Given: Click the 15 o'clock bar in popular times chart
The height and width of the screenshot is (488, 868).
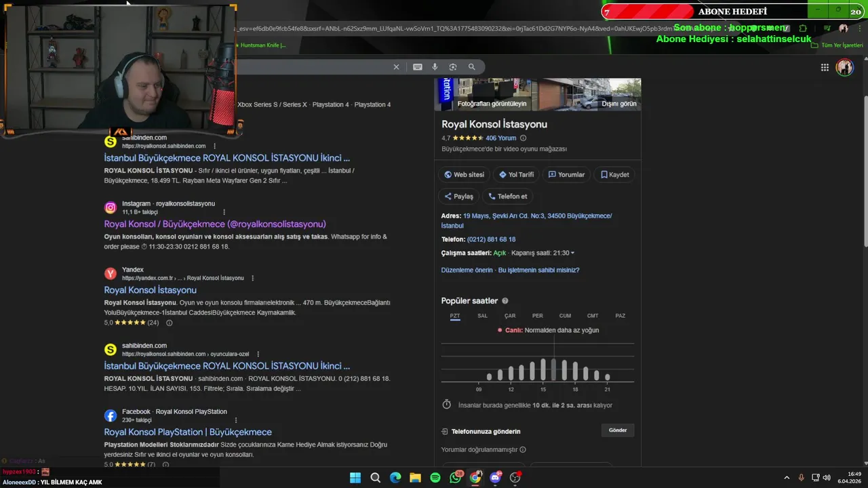Looking at the screenshot, I should tap(543, 369).
